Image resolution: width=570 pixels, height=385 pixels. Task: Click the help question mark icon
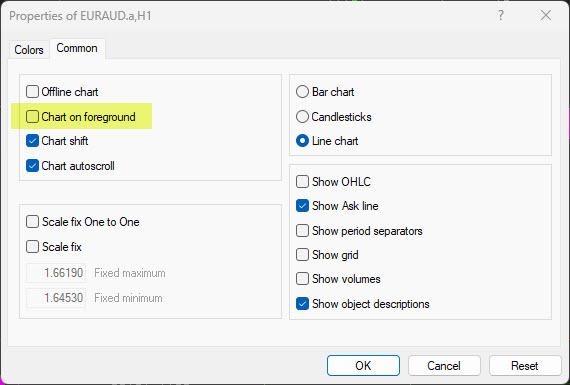pos(501,16)
